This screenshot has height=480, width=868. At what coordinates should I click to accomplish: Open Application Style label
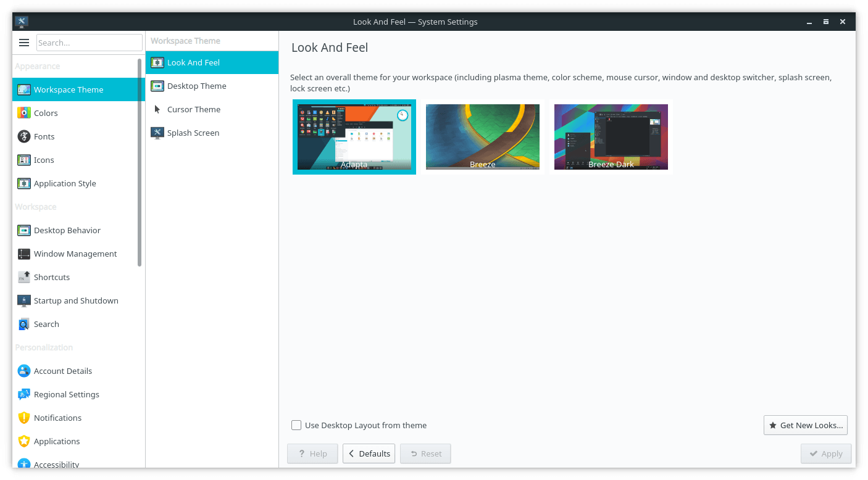65,183
